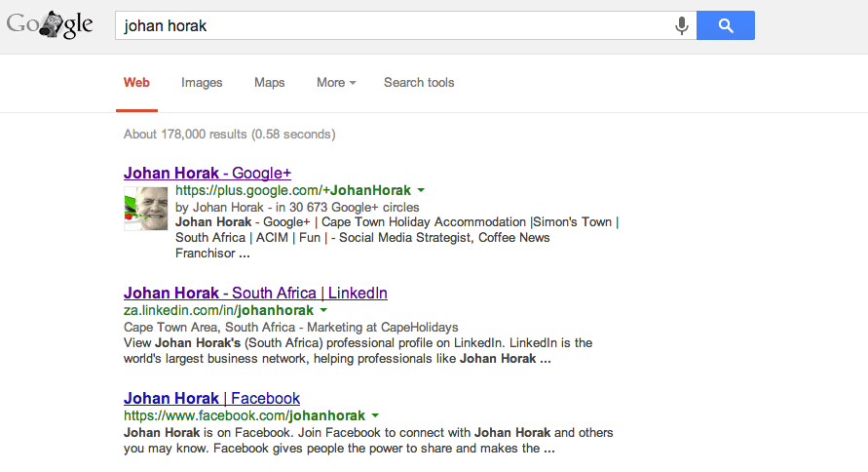Expand arrow next to plus.google.com URL

coord(421,190)
